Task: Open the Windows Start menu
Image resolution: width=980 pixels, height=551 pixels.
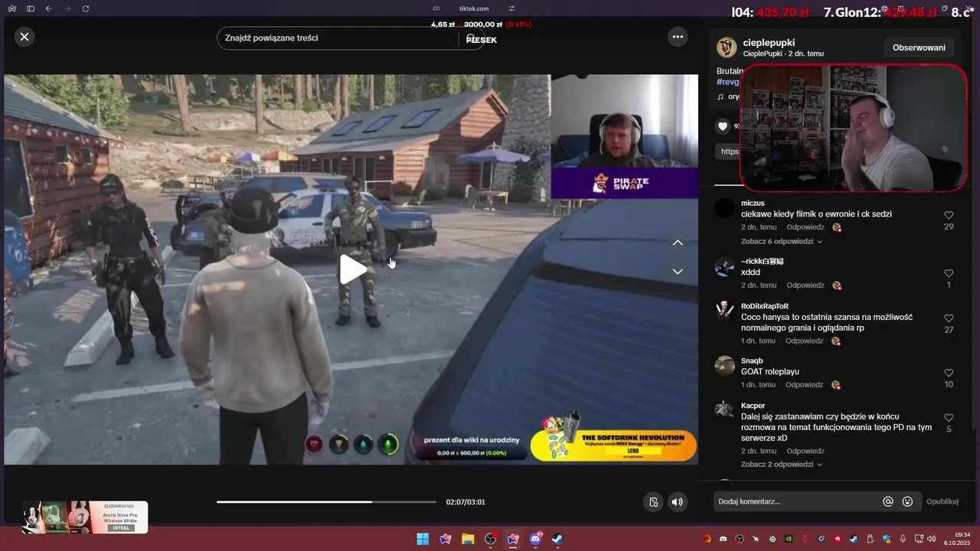Action: 423,539
